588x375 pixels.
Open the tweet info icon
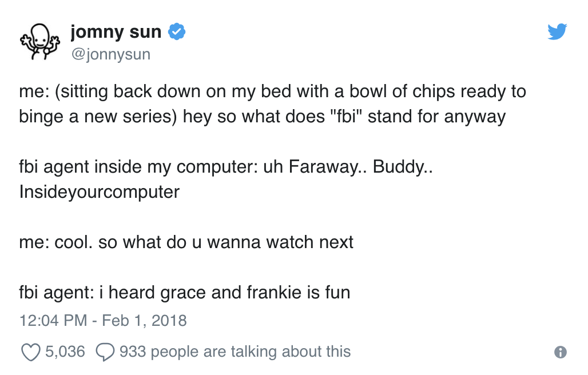tap(561, 352)
